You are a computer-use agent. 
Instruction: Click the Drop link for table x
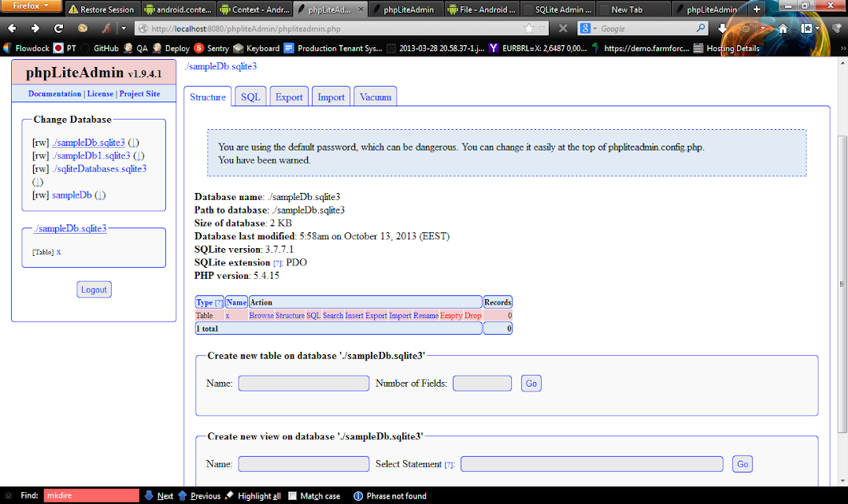(x=472, y=315)
